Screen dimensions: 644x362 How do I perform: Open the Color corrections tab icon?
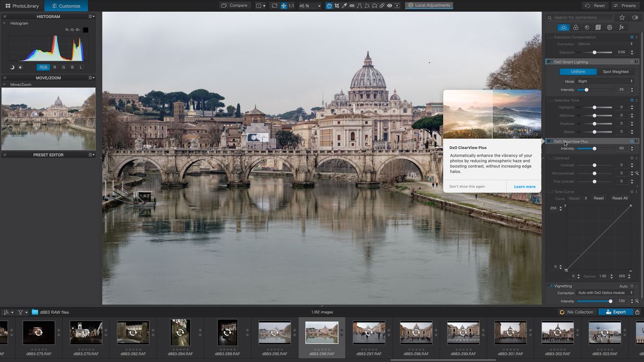(575, 27)
